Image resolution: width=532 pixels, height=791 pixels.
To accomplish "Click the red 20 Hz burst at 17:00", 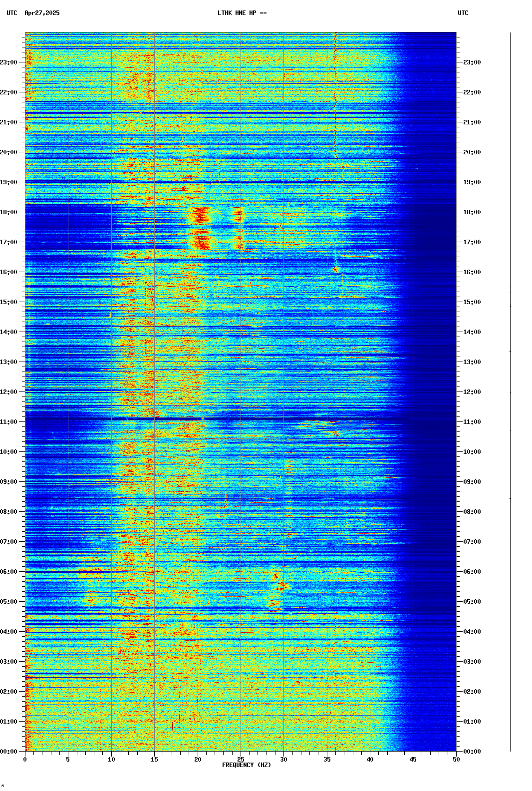I will tap(202, 239).
